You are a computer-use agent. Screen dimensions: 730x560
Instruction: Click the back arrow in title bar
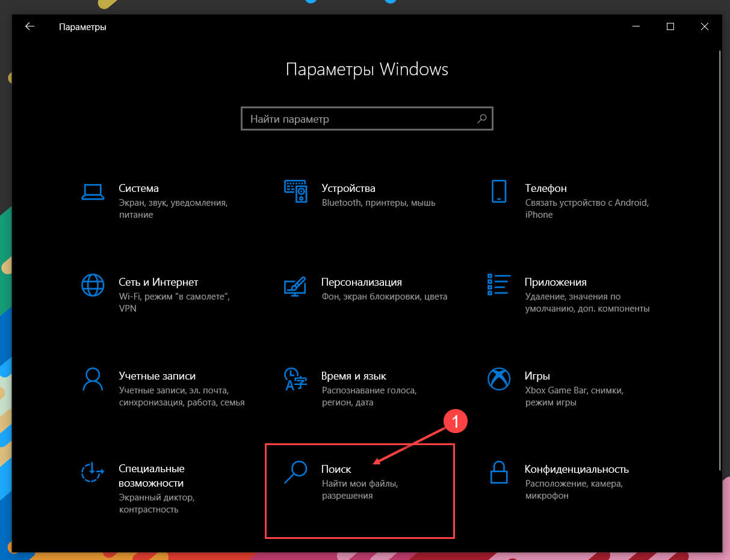click(x=29, y=26)
